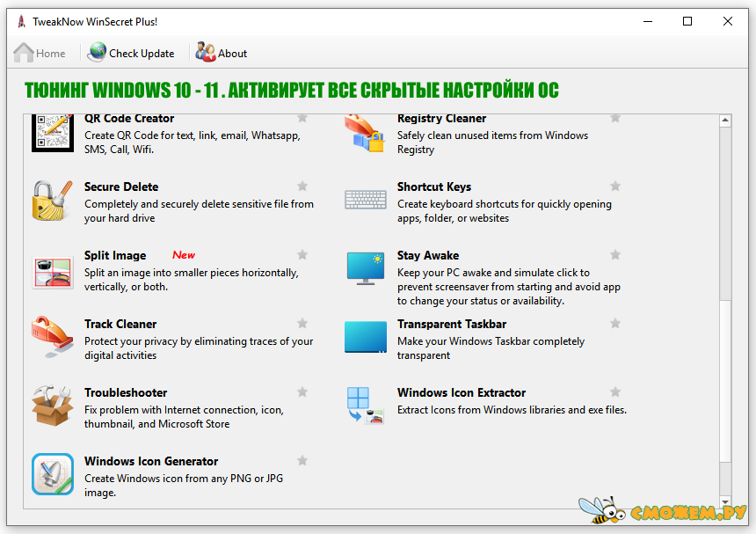Mark Secure Delete as favorite star

pos(302,186)
